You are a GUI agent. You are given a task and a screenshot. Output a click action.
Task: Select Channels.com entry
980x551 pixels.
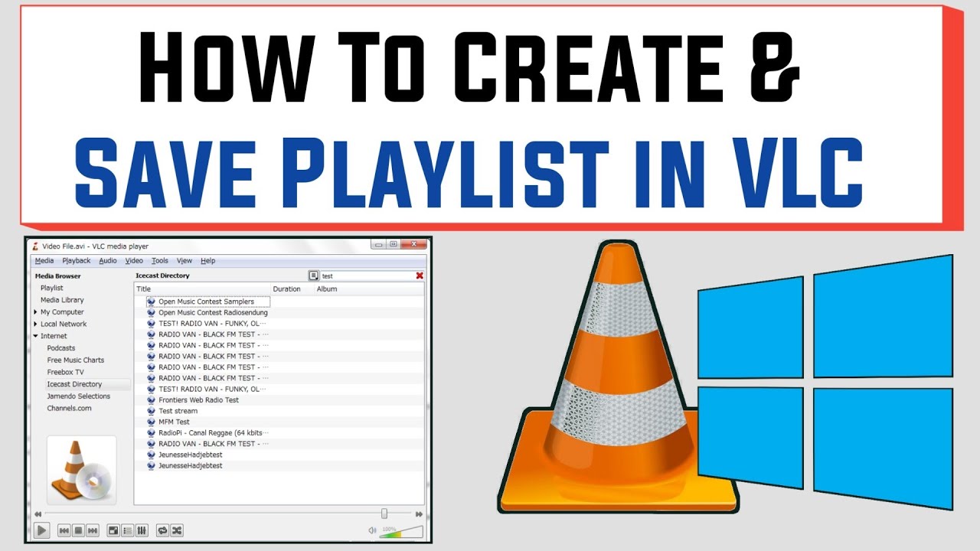[69, 408]
